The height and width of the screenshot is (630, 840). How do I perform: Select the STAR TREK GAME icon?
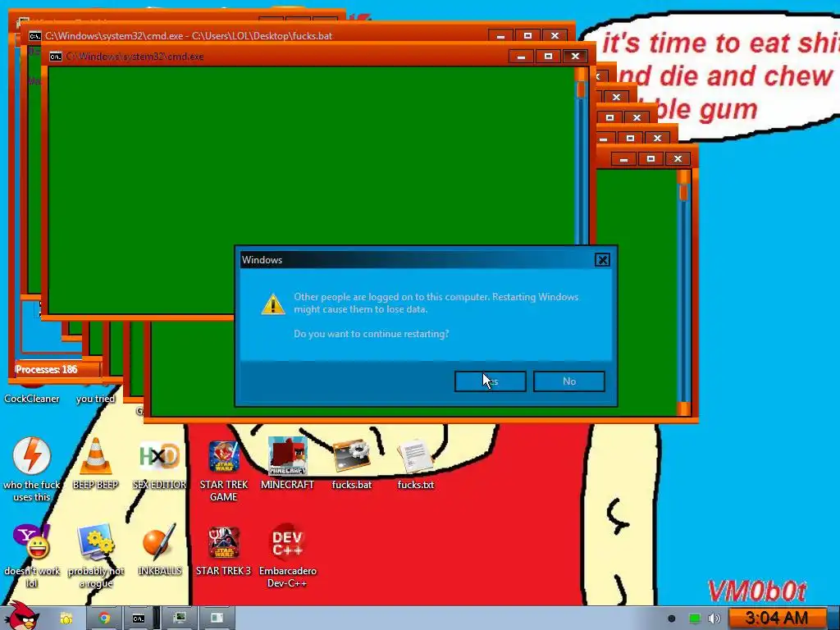[x=223, y=469]
